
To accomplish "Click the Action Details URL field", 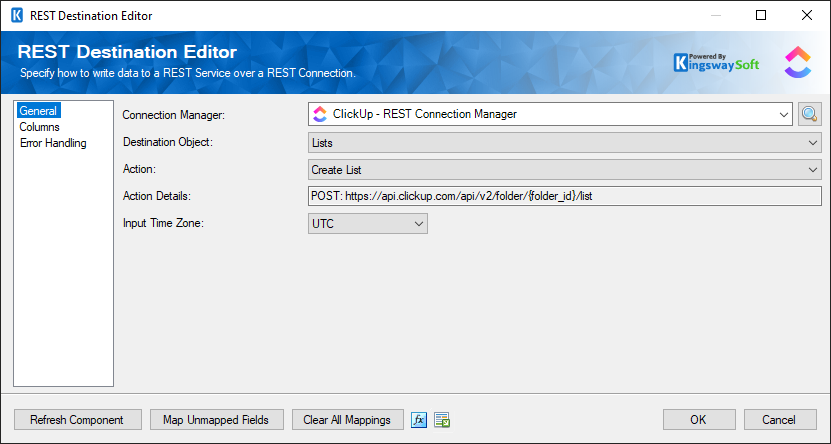I will (x=564, y=196).
